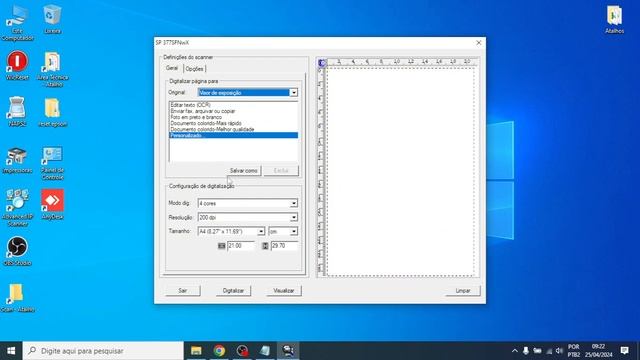Launch OBS Studio desktop icon
640x360 pixels.
click(17, 251)
